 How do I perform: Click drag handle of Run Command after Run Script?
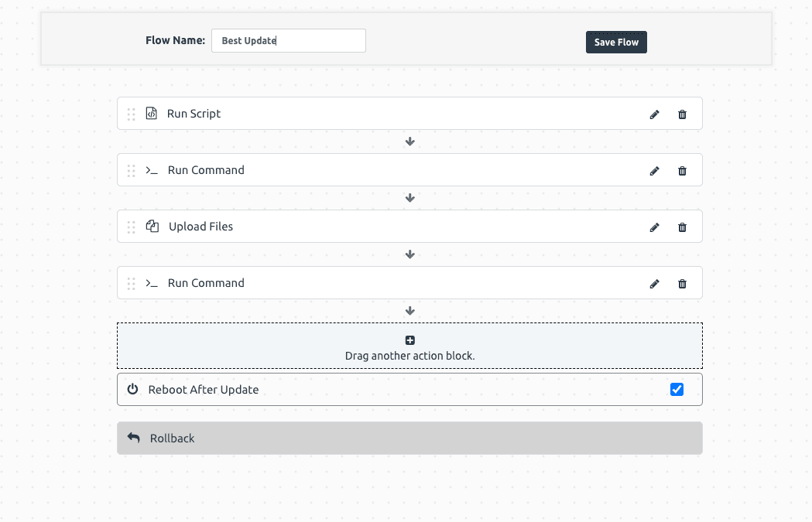pyautogui.click(x=131, y=170)
